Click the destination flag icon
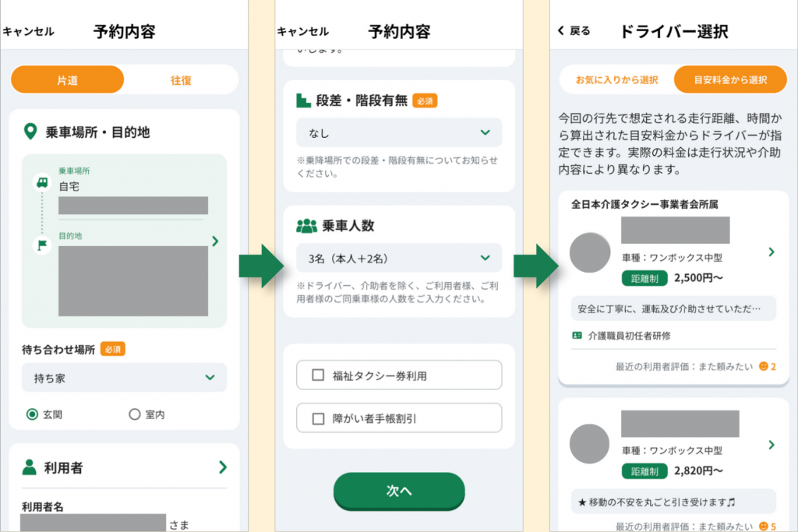798x532 pixels. [x=42, y=245]
